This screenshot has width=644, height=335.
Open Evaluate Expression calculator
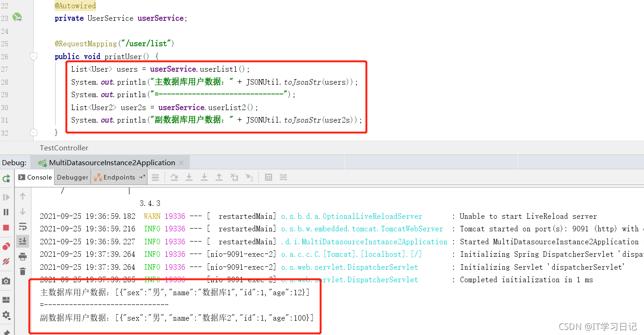(x=269, y=177)
